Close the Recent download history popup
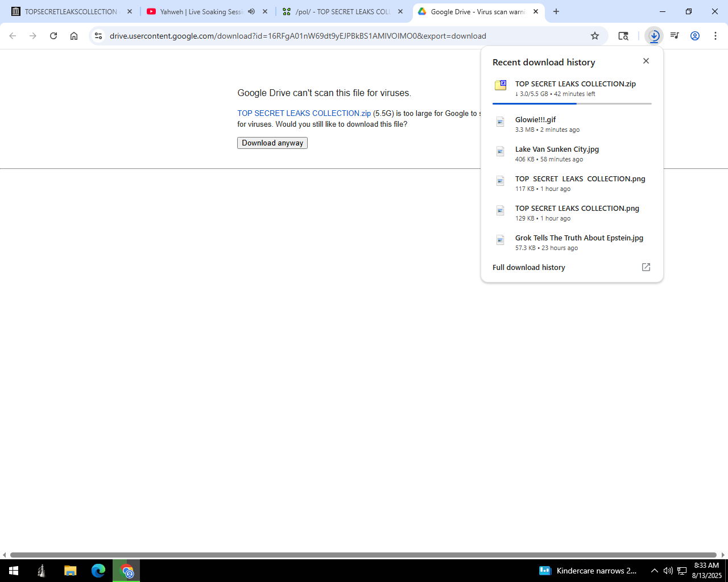 pos(646,61)
